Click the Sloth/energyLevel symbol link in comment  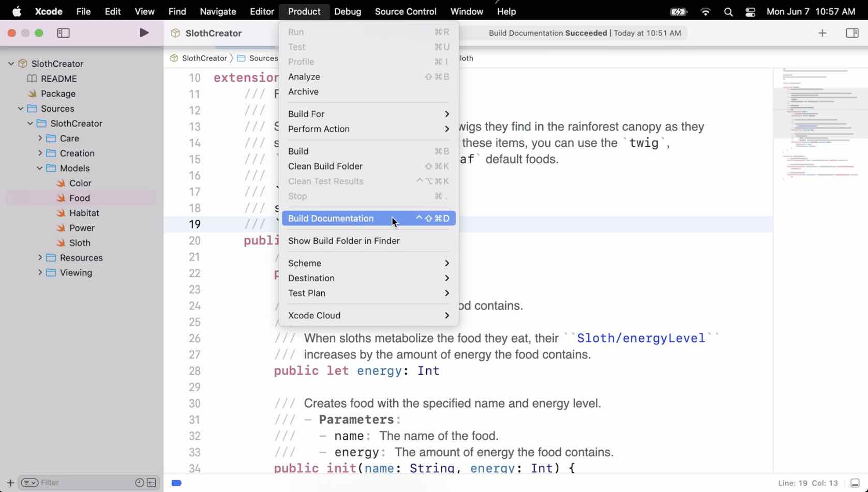(641, 338)
